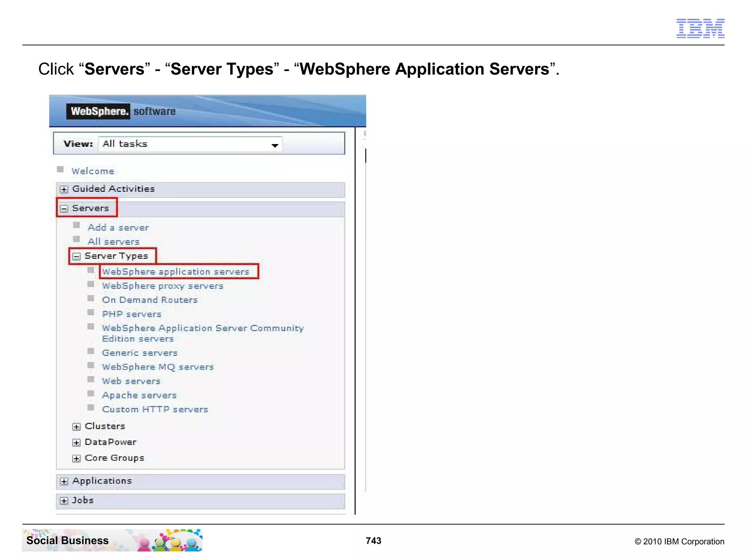Click bullet icon beside WebSphere MQ servers

[91, 365]
